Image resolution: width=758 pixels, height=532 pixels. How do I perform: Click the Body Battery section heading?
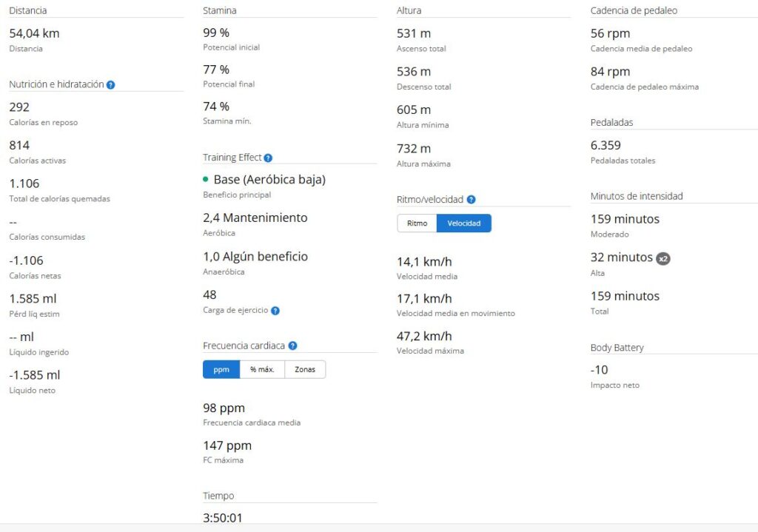pos(617,348)
